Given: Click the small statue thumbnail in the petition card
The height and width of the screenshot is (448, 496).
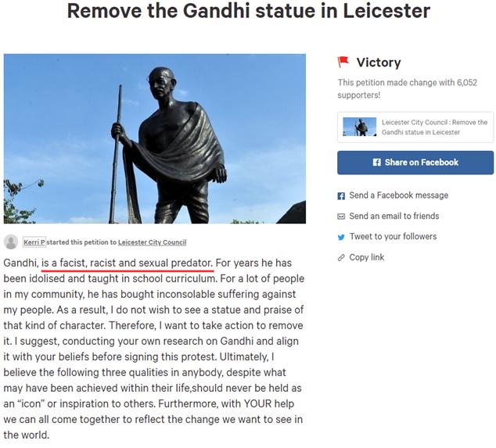Looking at the screenshot, I should [x=360, y=127].
